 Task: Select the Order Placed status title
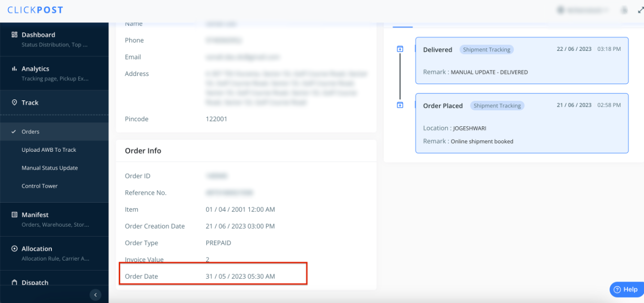pyautogui.click(x=443, y=106)
